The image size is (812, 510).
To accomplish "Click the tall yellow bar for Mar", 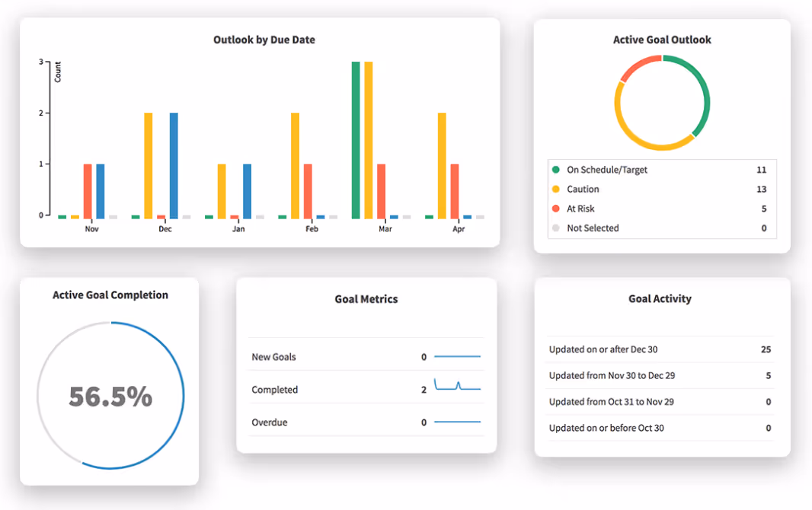I will pyautogui.click(x=368, y=139).
